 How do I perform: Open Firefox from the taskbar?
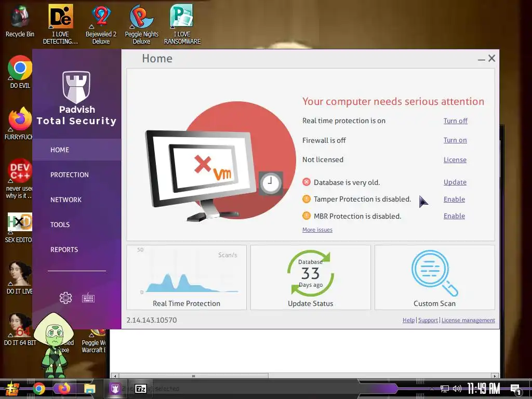64,389
